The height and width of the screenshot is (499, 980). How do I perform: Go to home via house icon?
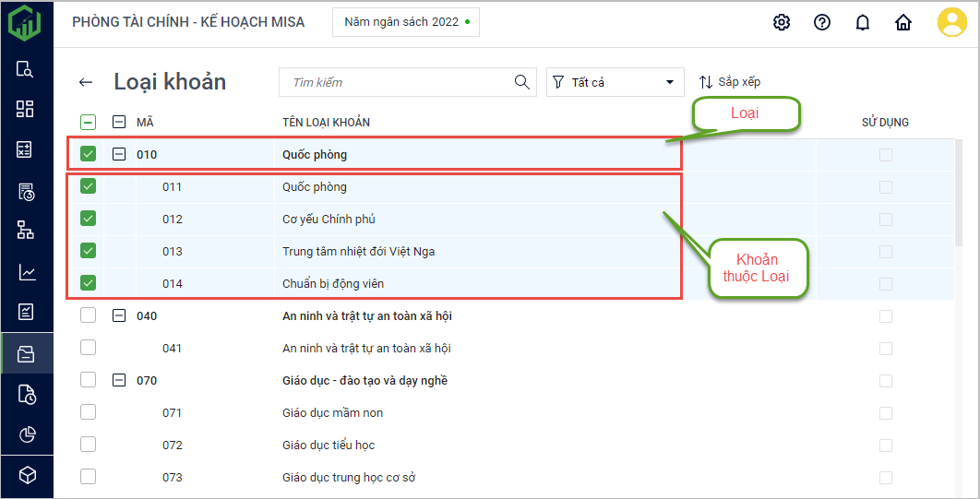click(x=903, y=22)
